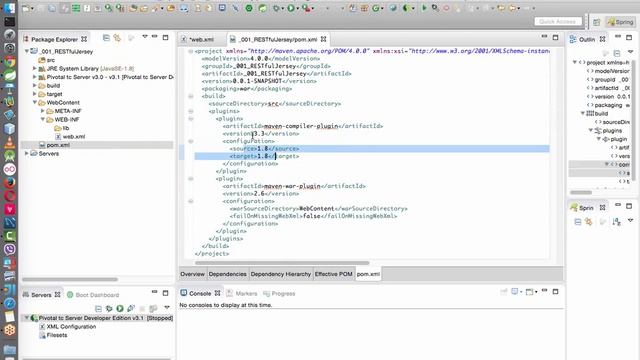
Task: Collapse the Pivotal tc Server entry in Servers
Action: [x=27, y=318]
